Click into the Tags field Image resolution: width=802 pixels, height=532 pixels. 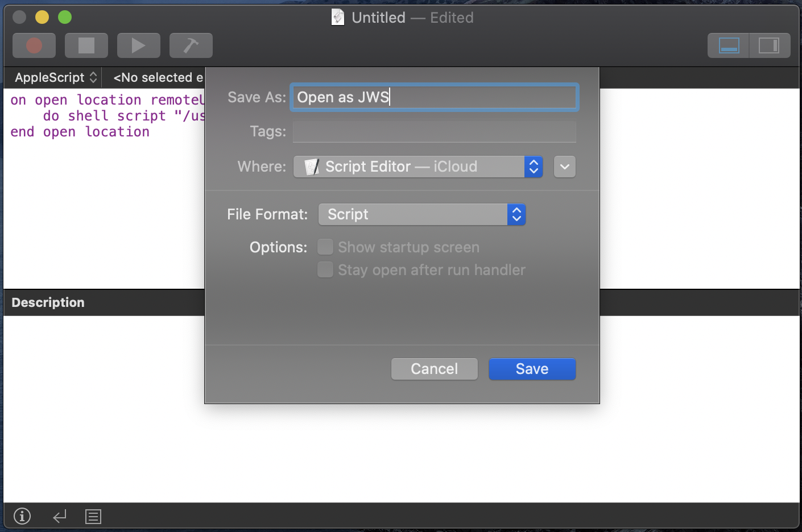pos(434,132)
